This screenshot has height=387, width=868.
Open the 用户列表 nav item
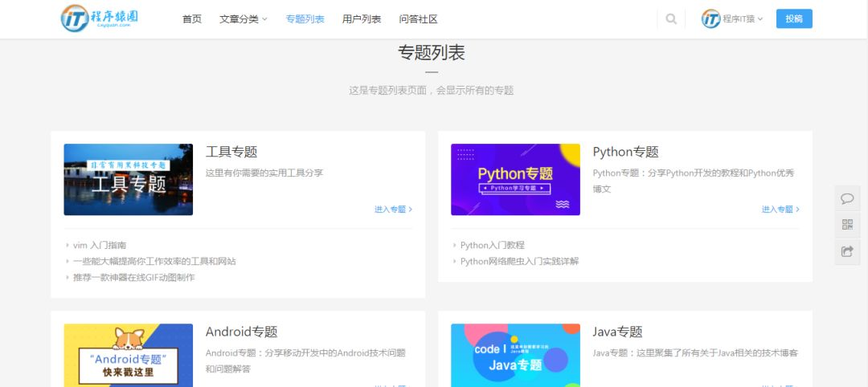pyautogui.click(x=362, y=18)
